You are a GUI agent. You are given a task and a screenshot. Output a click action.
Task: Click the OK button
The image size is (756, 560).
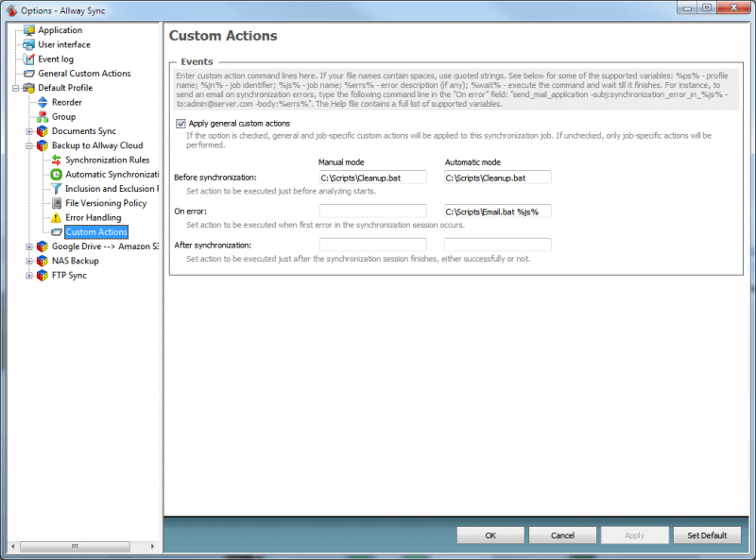(490, 535)
